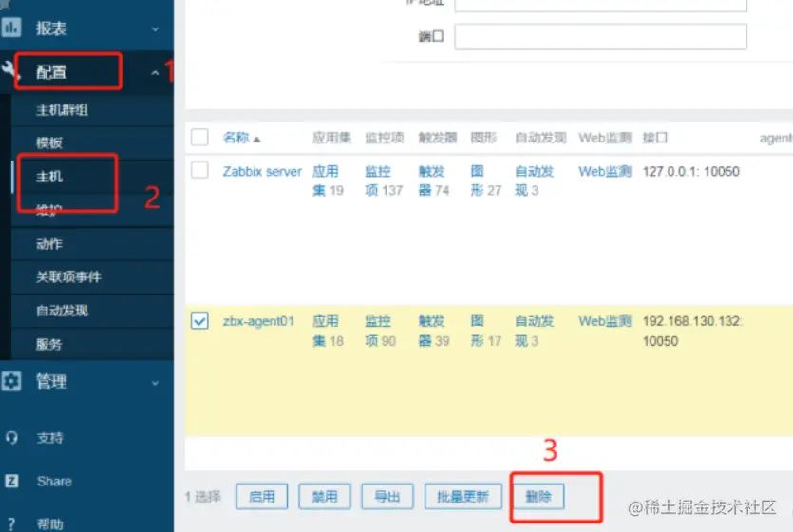Uncheck the zbx-agent01 row checkbox
This screenshot has width=793, height=532.
(199, 320)
